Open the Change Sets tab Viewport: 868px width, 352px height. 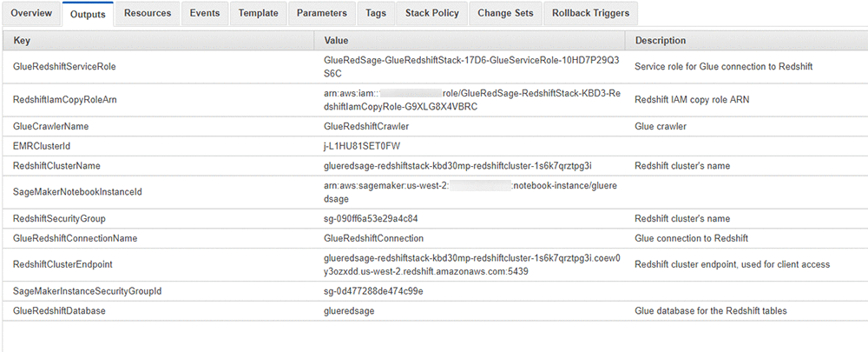(505, 13)
